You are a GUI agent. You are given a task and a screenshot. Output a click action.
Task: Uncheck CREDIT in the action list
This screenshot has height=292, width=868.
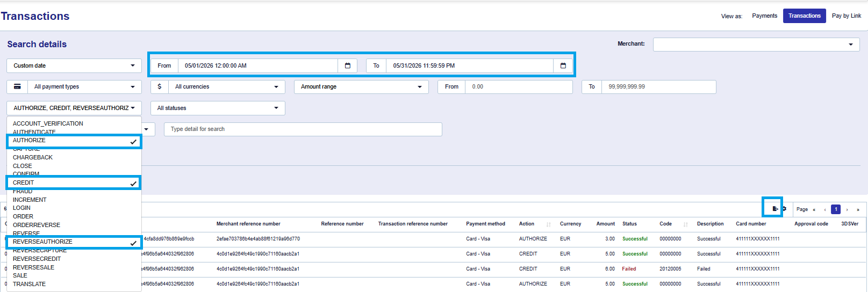pos(74,182)
